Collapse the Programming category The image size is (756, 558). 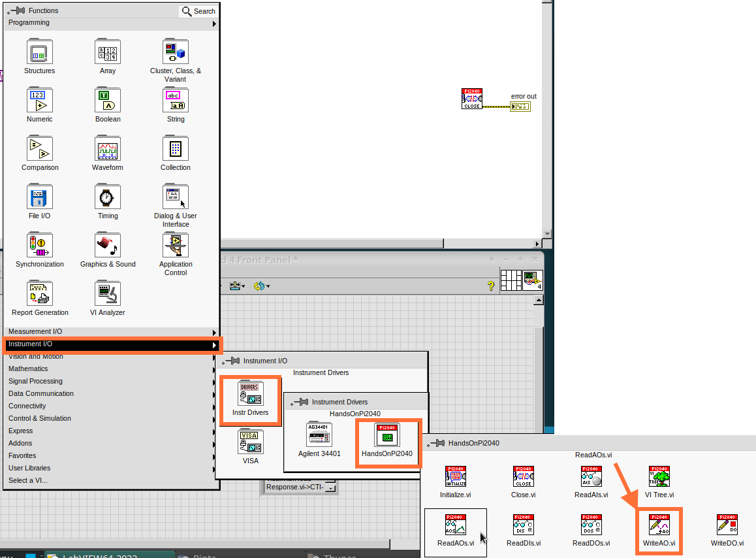(x=112, y=23)
